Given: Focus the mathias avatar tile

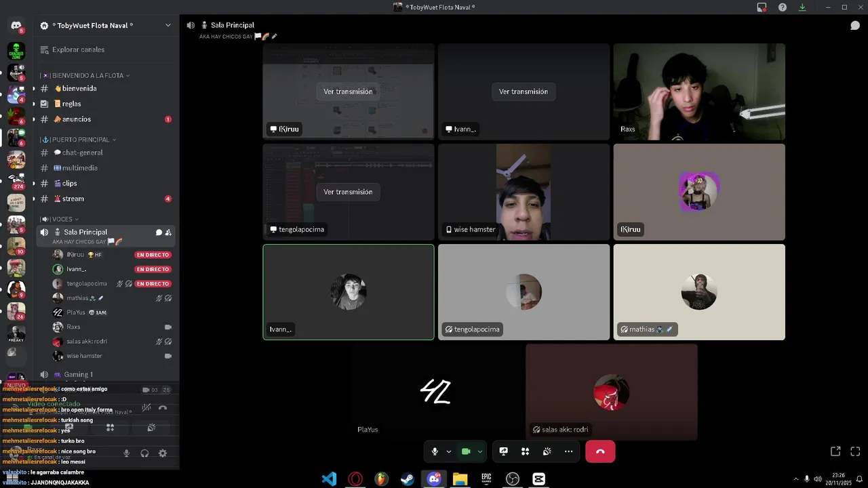Looking at the screenshot, I should coord(699,292).
